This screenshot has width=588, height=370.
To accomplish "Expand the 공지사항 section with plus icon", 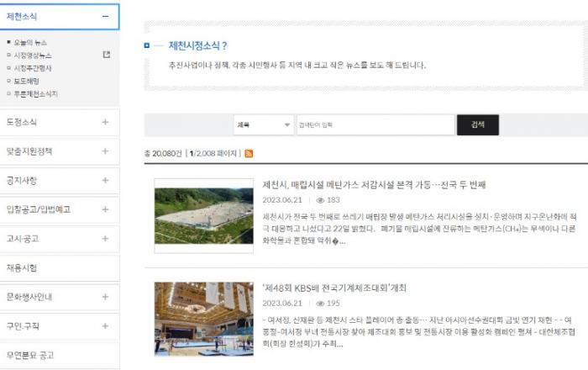I will tap(105, 180).
